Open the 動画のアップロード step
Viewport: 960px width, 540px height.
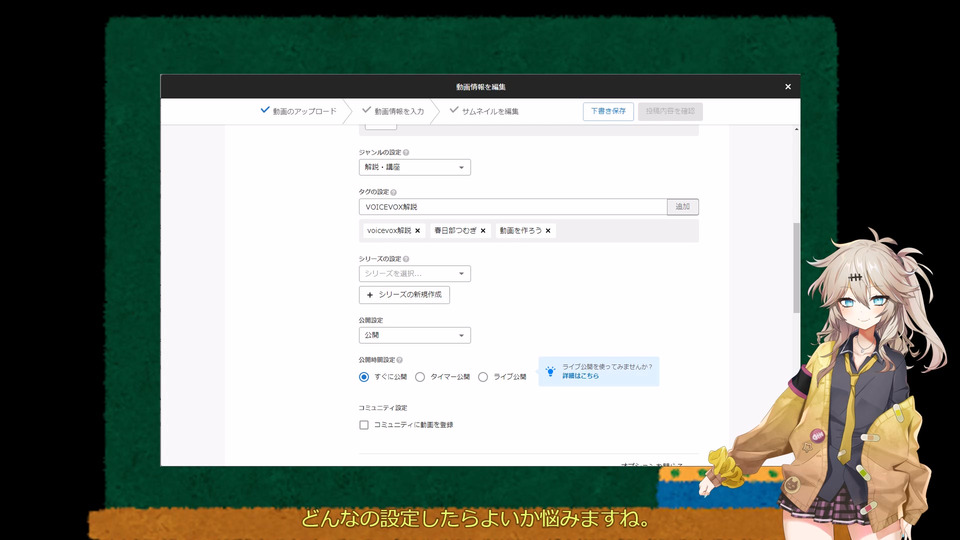(x=299, y=111)
